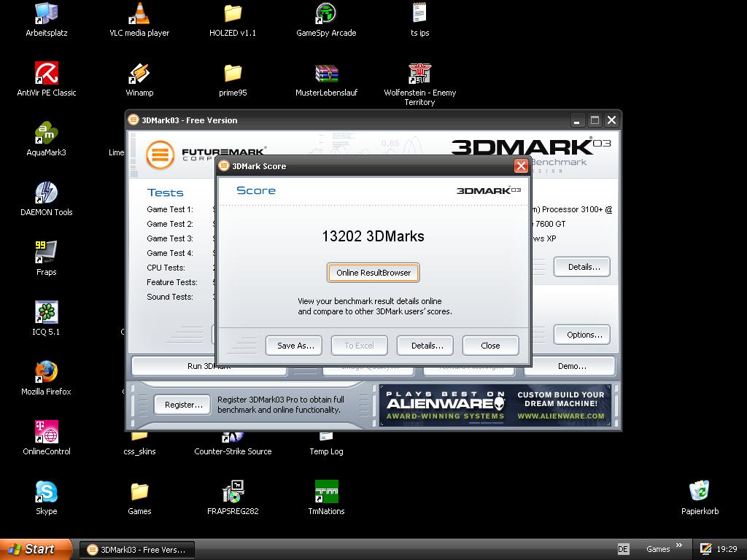Open the OnlineControl shortcut

(x=46, y=438)
